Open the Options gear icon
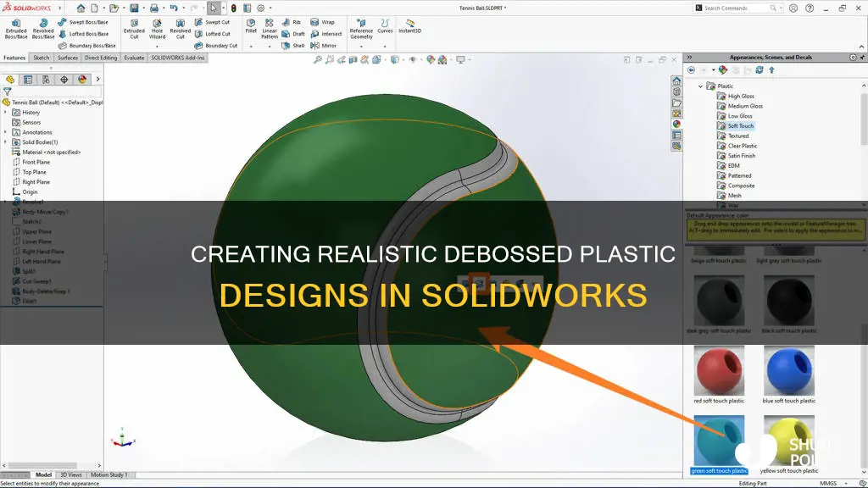 click(x=261, y=8)
